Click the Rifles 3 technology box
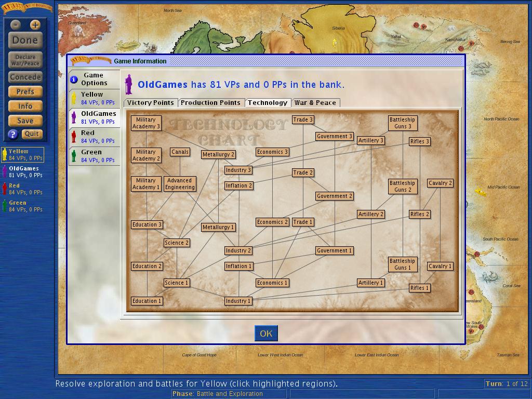This screenshot has height=399, width=532. point(420,141)
